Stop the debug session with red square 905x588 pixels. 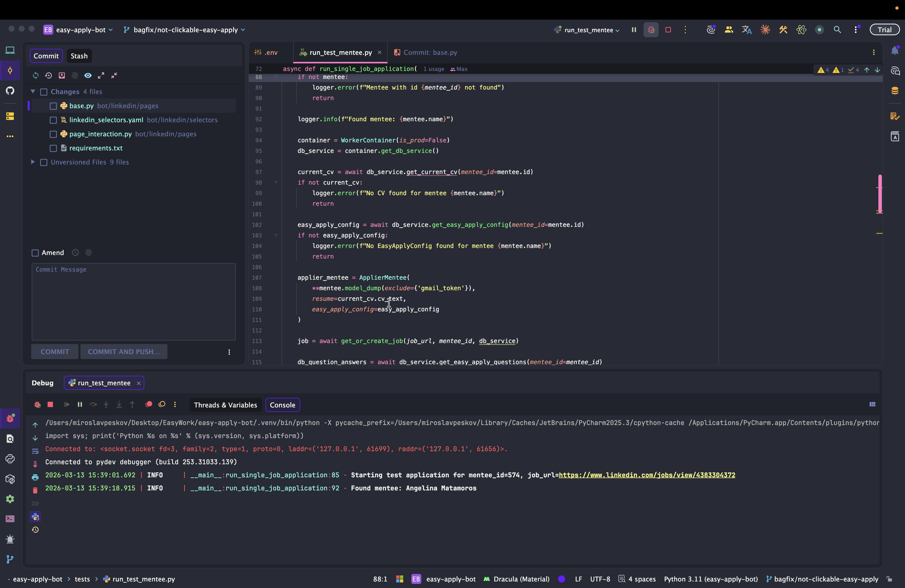pos(50,404)
